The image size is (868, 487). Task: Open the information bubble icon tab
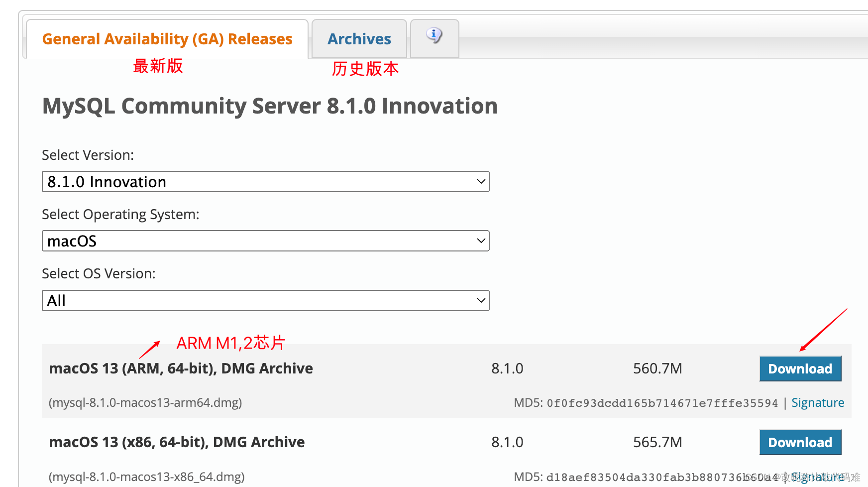[x=434, y=38]
